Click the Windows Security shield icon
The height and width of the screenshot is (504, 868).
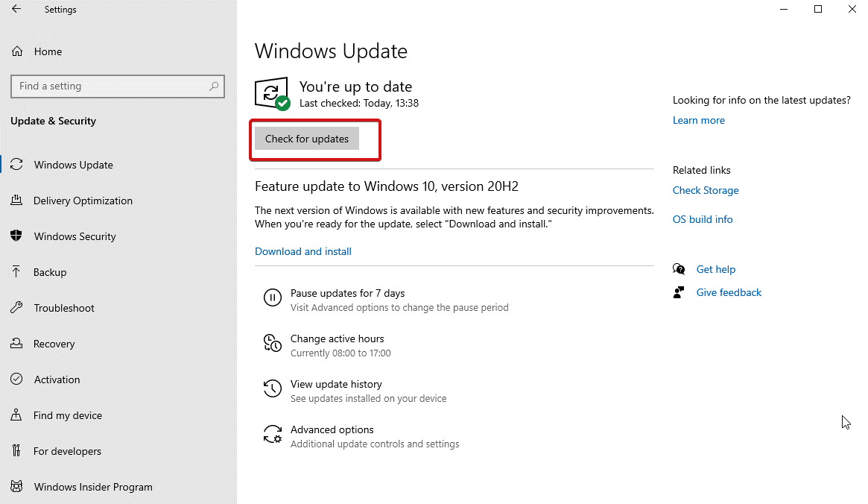click(x=16, y=236)
